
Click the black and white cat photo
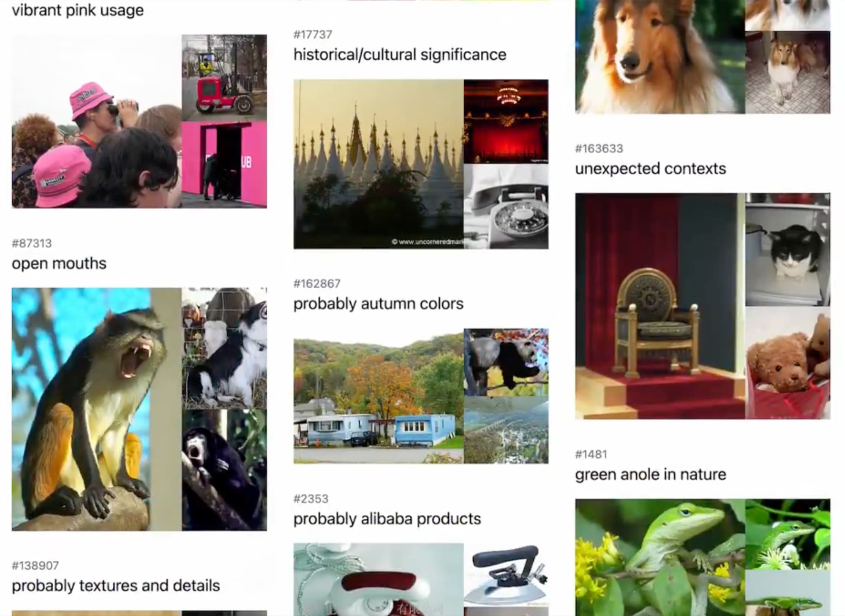(x=788, y=250)
